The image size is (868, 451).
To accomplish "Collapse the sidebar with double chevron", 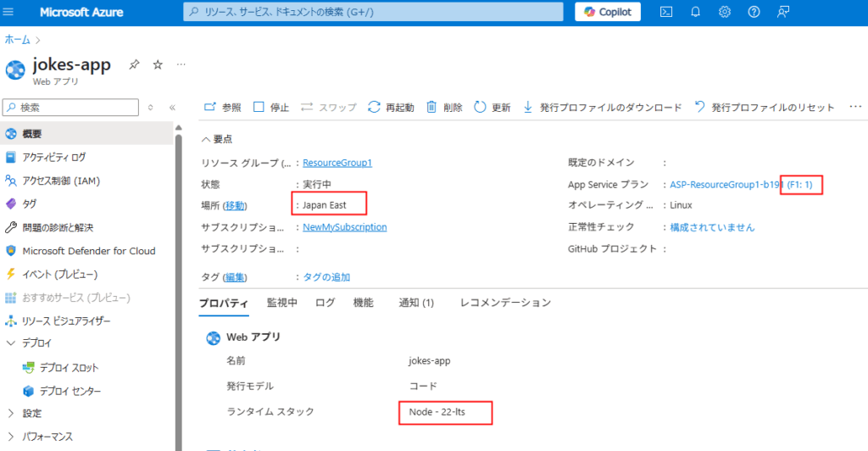I will 172,108.
